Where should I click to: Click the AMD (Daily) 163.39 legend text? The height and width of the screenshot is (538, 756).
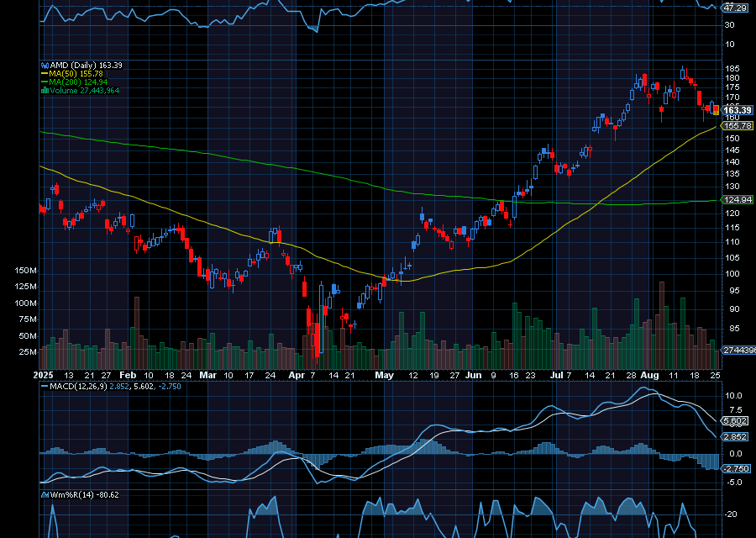point(86,65)
